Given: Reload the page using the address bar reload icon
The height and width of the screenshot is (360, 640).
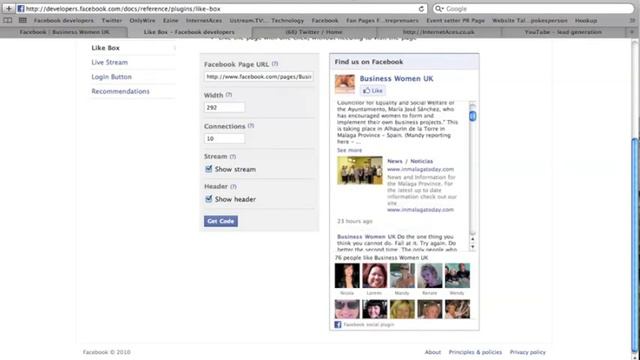Looking at the screenshot, I should pos(421,9).
